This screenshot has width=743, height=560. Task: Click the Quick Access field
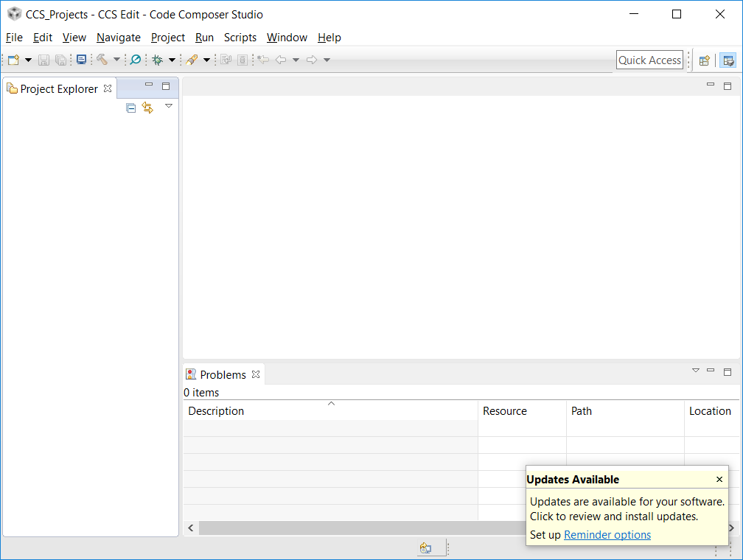(x=649, y=60)
